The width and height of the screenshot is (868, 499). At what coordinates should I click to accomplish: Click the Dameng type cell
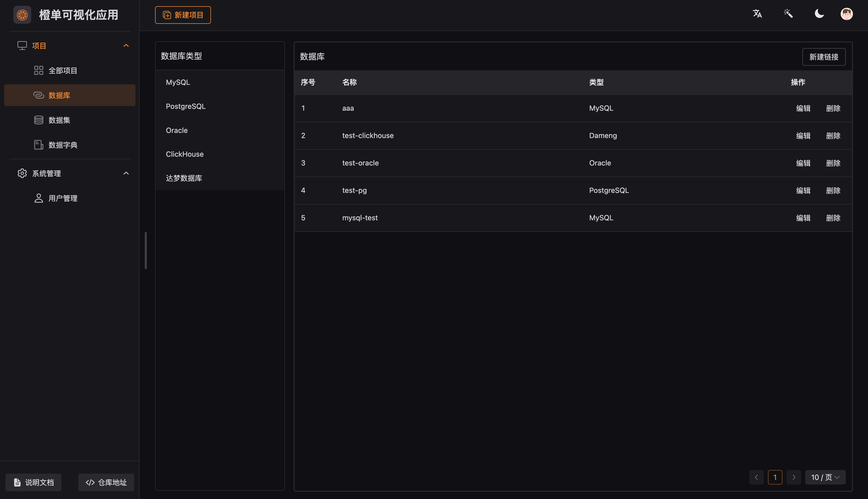coord(603,135)
